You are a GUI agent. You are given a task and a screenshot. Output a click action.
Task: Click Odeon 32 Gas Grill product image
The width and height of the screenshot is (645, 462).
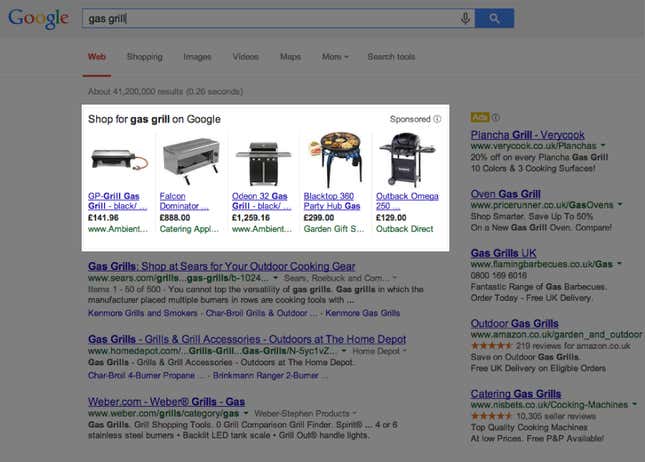pos(263,163)
